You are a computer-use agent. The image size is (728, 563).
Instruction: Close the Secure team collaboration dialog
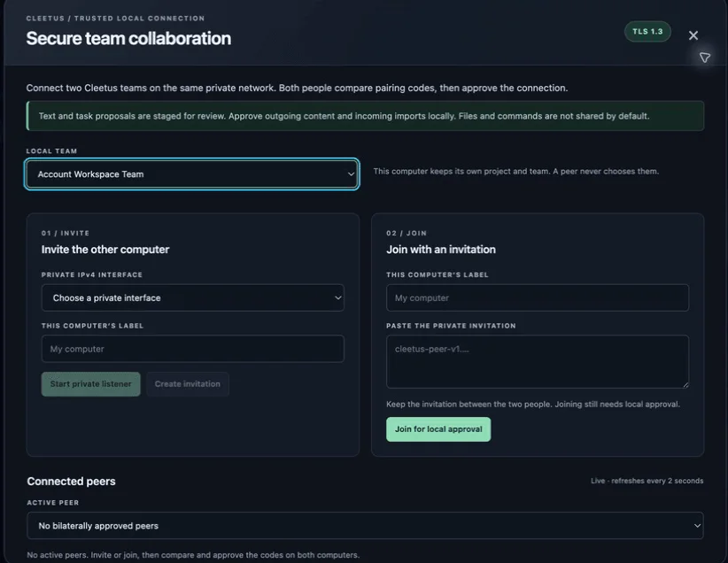(693, 35)
